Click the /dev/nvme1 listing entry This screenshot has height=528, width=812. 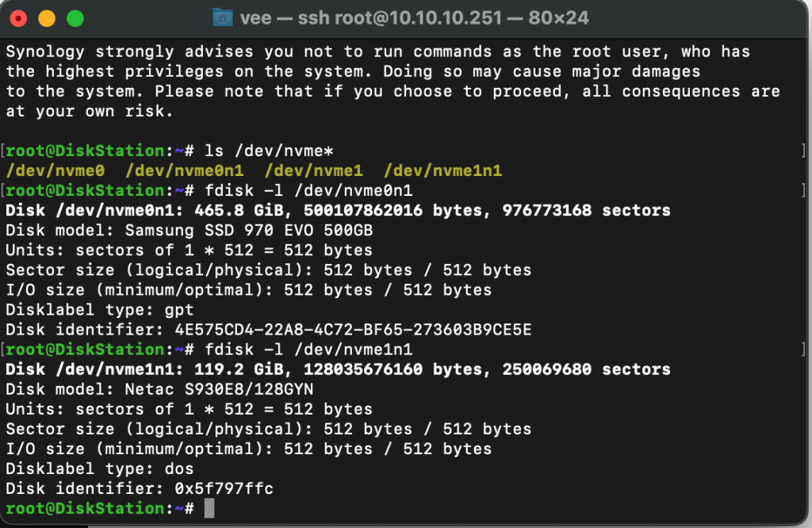tap(314, 170)
